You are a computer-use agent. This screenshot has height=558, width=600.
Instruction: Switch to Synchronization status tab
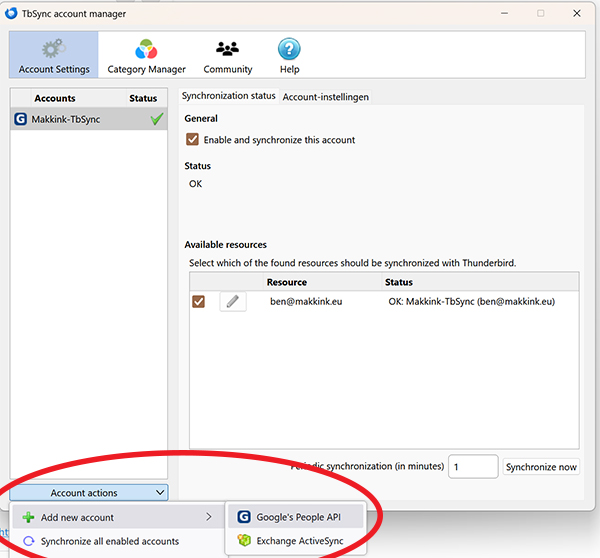(228, 96)
